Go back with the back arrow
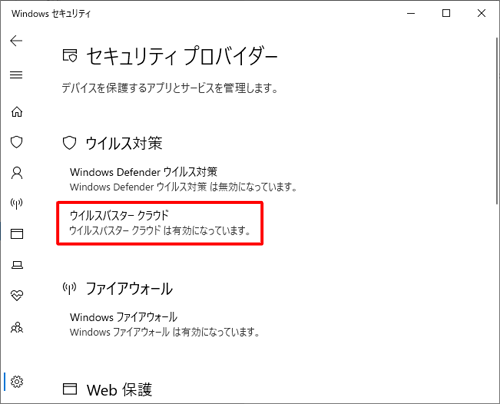 [16, 41]
